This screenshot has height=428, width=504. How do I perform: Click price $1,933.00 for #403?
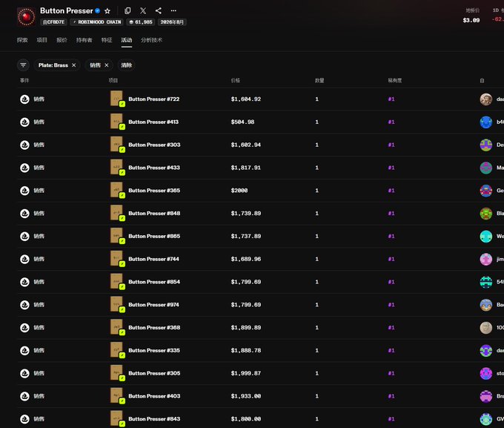(x=246, y=396)
